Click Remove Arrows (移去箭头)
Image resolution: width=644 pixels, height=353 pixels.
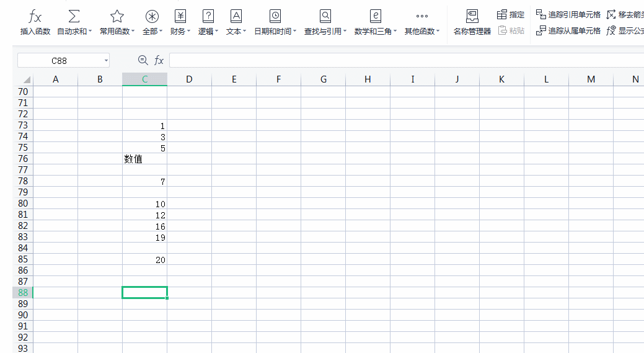[x=625, y=15]
